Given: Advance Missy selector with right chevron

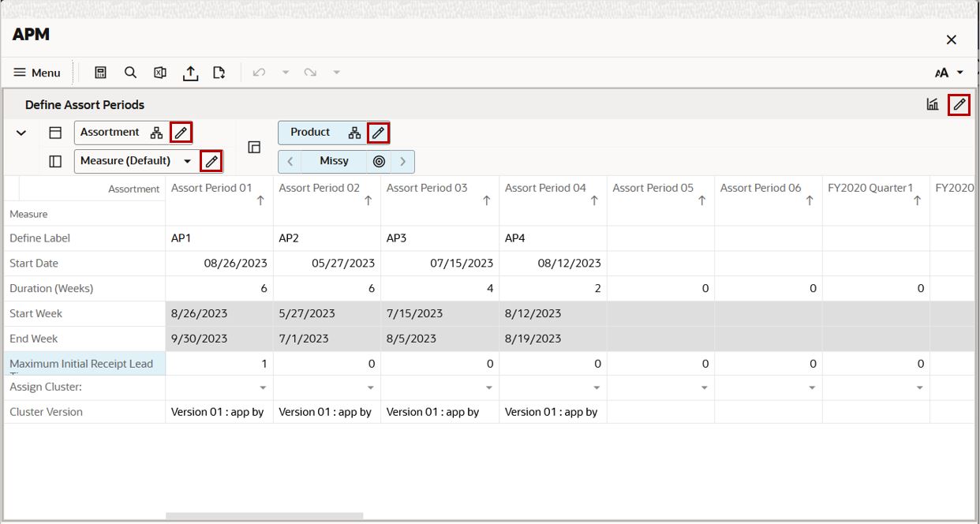Looking at the screenshot, I should pyautogui.click(x=403, y=161).
